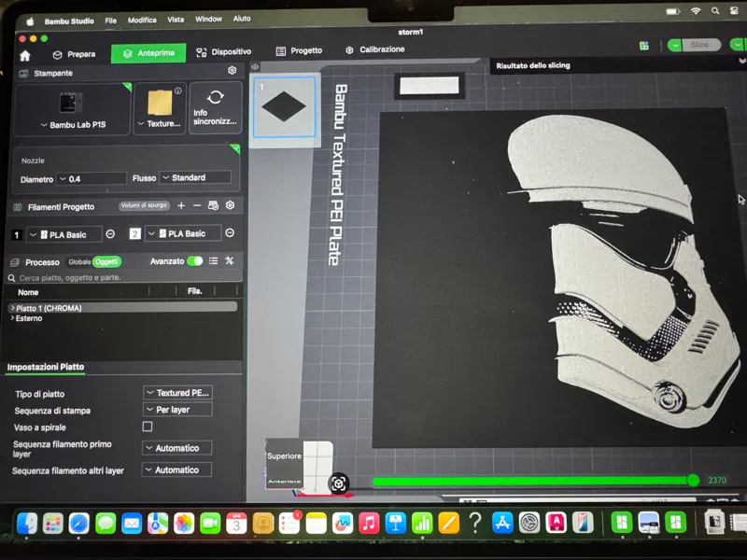Screen dimensions: 747x560
Task: Add a filament with the plus icon
Action: (x=181, y=205)
